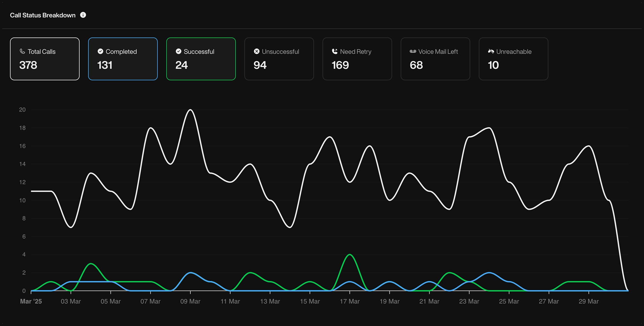Select the Mar '25 axis label
The image size is (644, 326).
31,301
